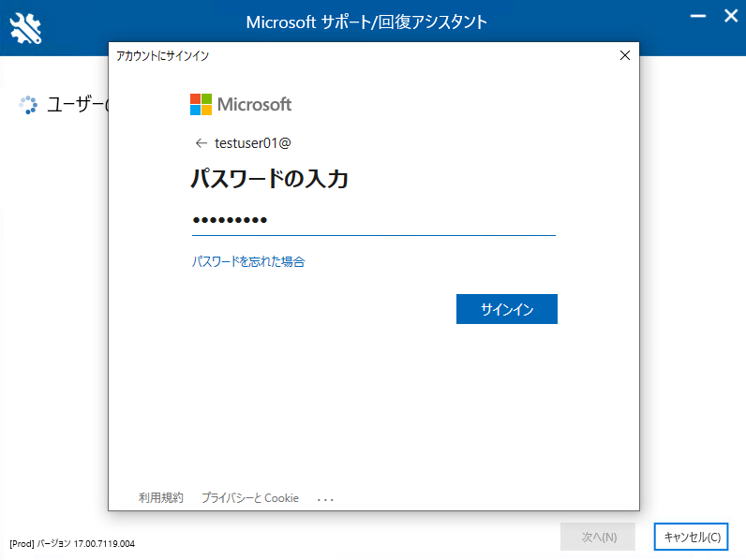Open the プライバシーと Cookie link

point(250,497)
